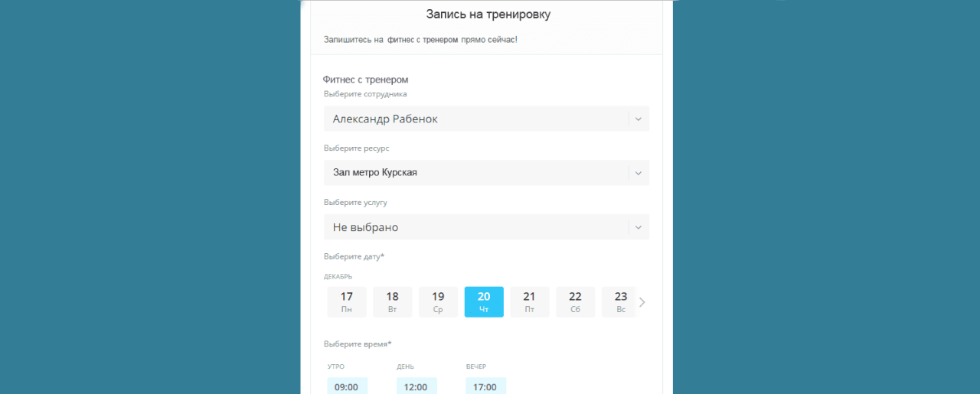980x394 pixels.
Task: Open the Александр Рабенок employee selector
Action: (475, 119)
